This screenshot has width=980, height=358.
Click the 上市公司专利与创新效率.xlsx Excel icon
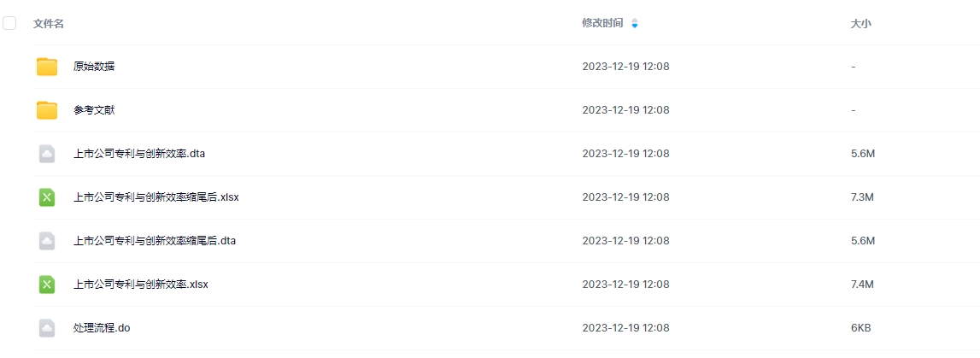click(x=47, y=285)
